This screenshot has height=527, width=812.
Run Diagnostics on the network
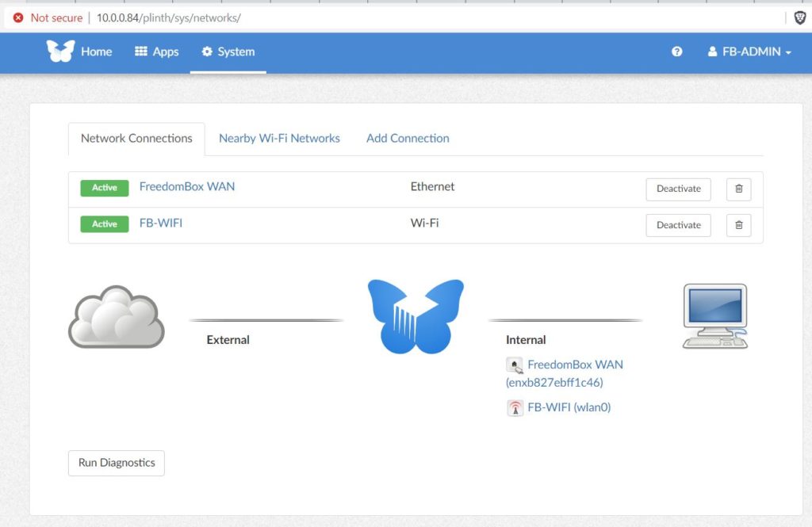click(117, 463)
